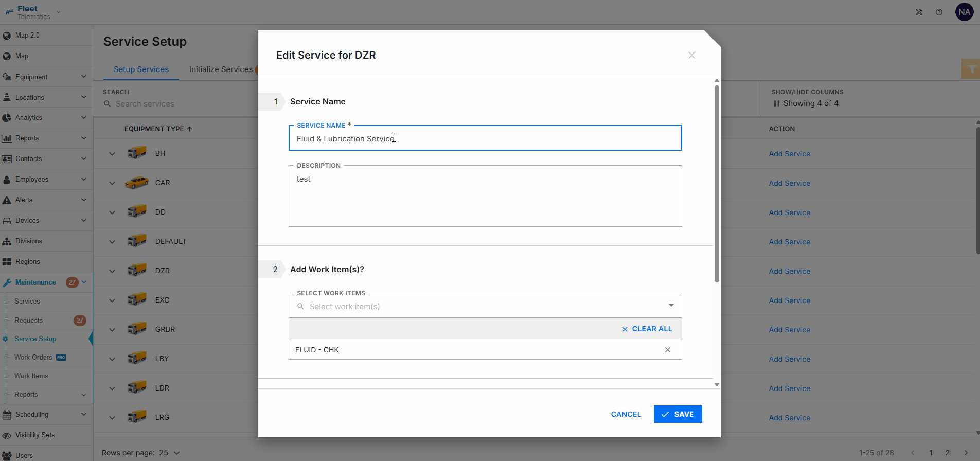The height and width of the screenshot is (461, 980).
Task: Click the Service Name input field
Action: (x=485, y=138)
